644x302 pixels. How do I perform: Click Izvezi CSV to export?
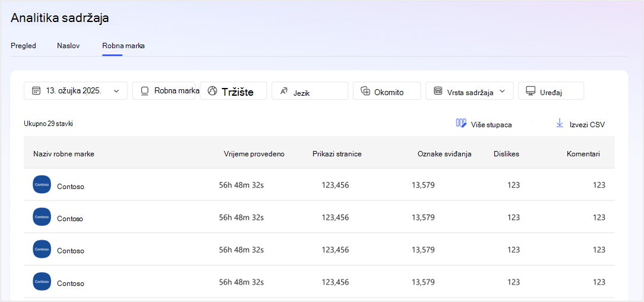pos(587,125)
